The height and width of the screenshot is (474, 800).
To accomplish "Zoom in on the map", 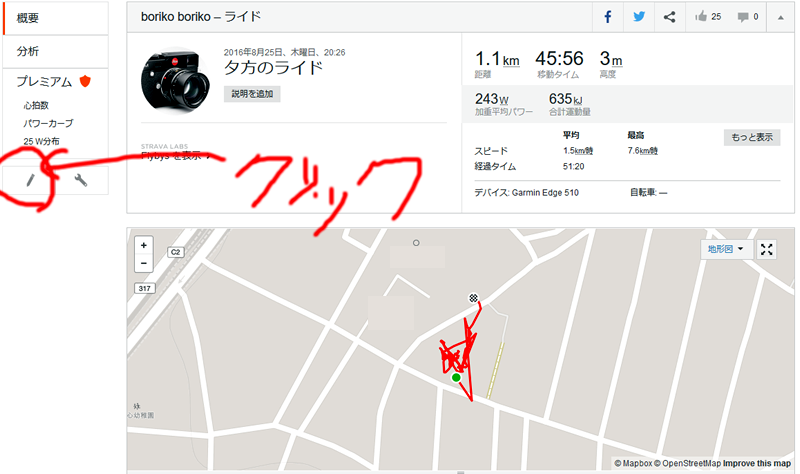I will click(144, 245).
